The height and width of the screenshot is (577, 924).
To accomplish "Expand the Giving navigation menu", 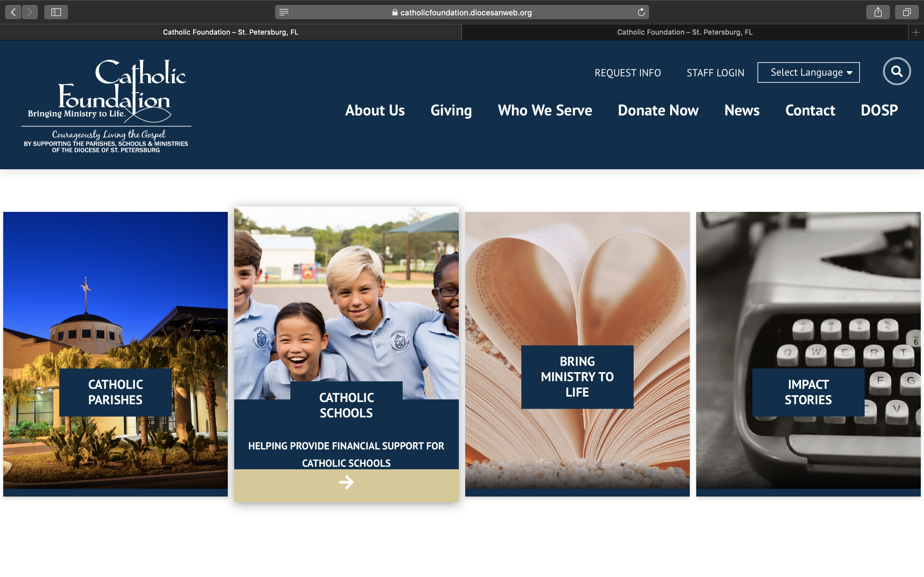I will pos(451,110).
